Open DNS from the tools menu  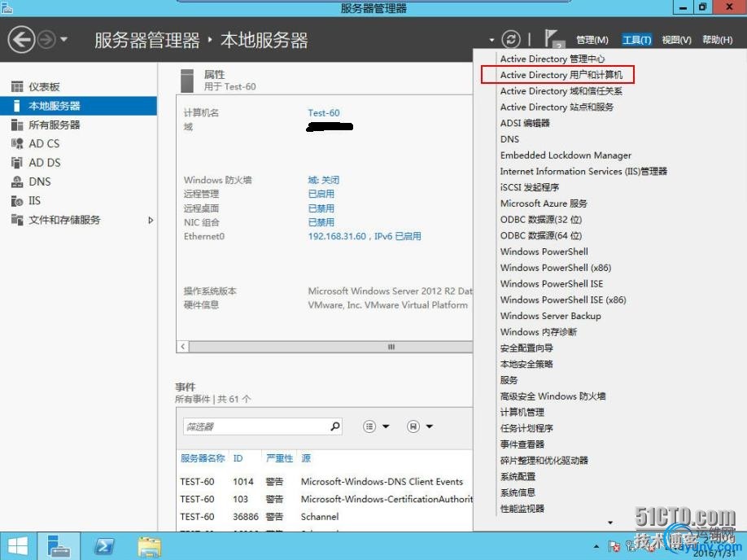509,139
